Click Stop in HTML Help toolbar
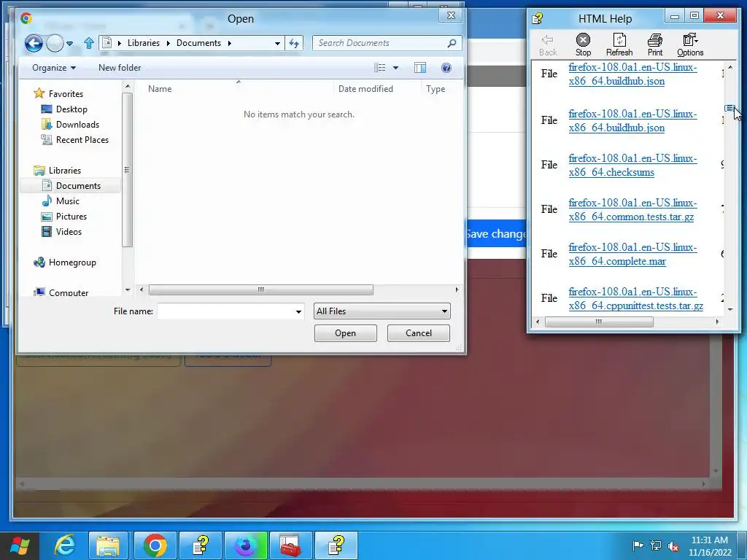Screen dimensions: 747x560 (583, 44)
